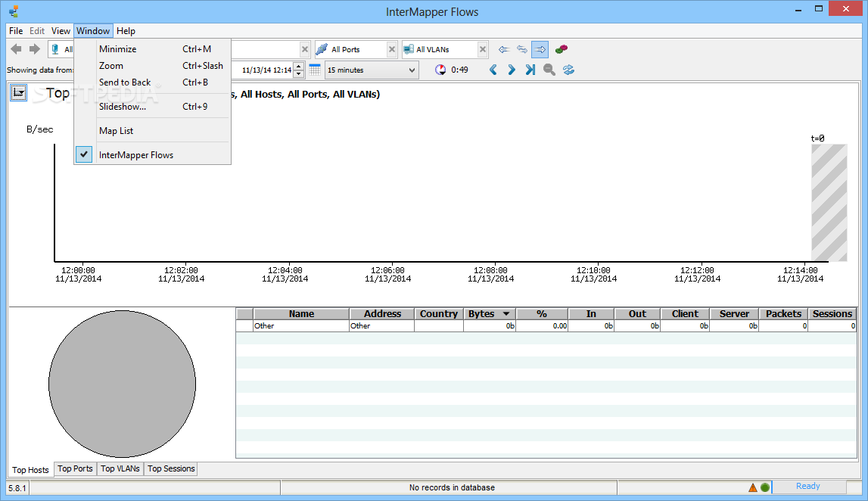Go back with the gray left arrow
Viewport: 868px width, 501px height.
point(17,49)
